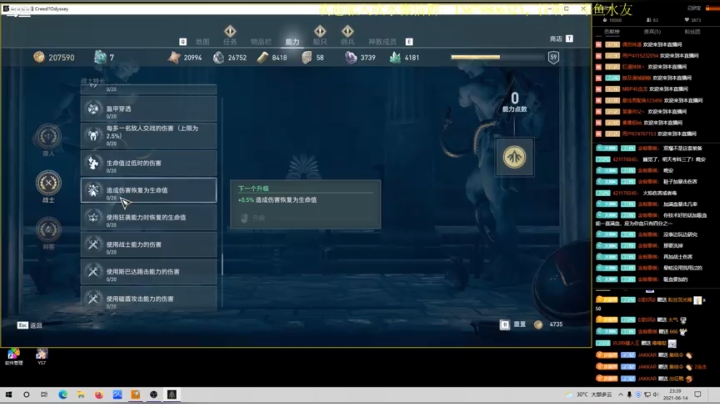Screen dimensions: 720x404
Task: Select 生命值过低时的伤害 mastery row
Action: point(148,163)
